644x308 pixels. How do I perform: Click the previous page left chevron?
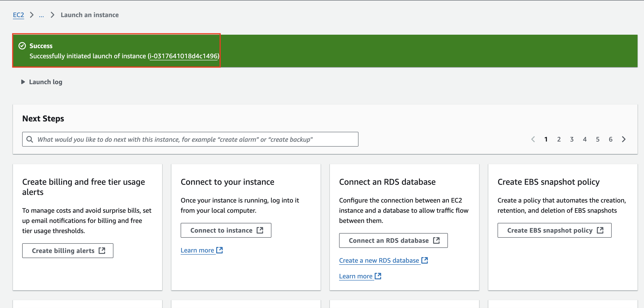pyautogui.click(x=533, y=139)
